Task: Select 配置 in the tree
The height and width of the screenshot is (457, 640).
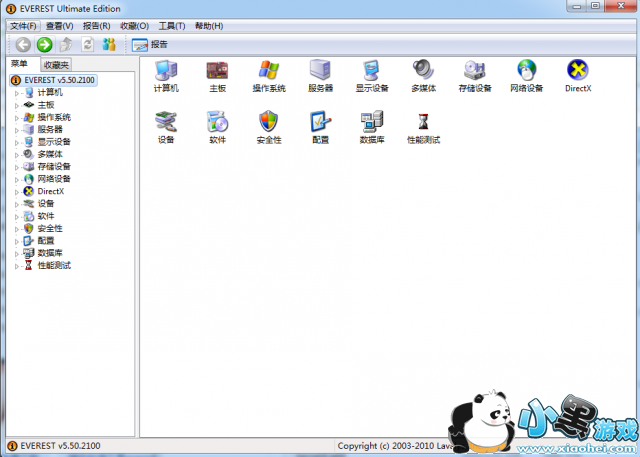Action: click(46, 241)
